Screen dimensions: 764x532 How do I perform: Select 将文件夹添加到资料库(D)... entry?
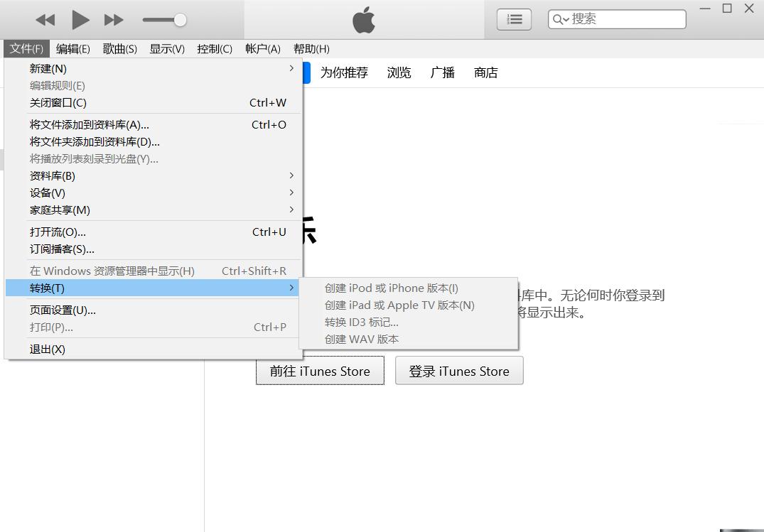pos(154,142)
